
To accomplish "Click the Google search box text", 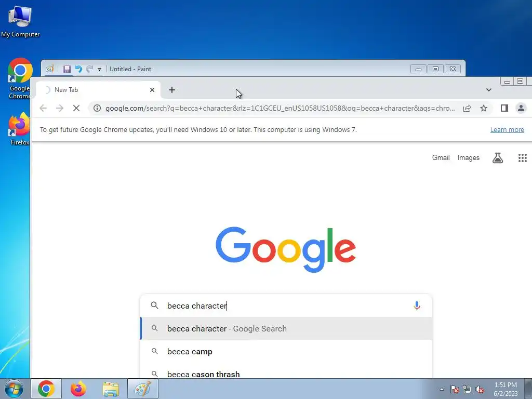I will [197, 305].
